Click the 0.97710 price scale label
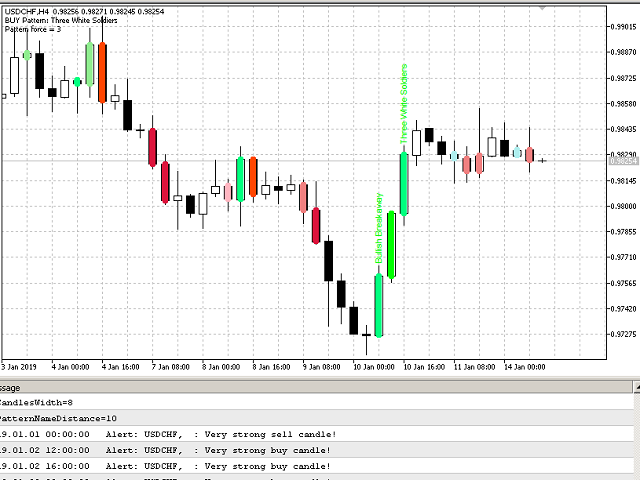Viewport: 640px width, 480px height. click(623, 258)
